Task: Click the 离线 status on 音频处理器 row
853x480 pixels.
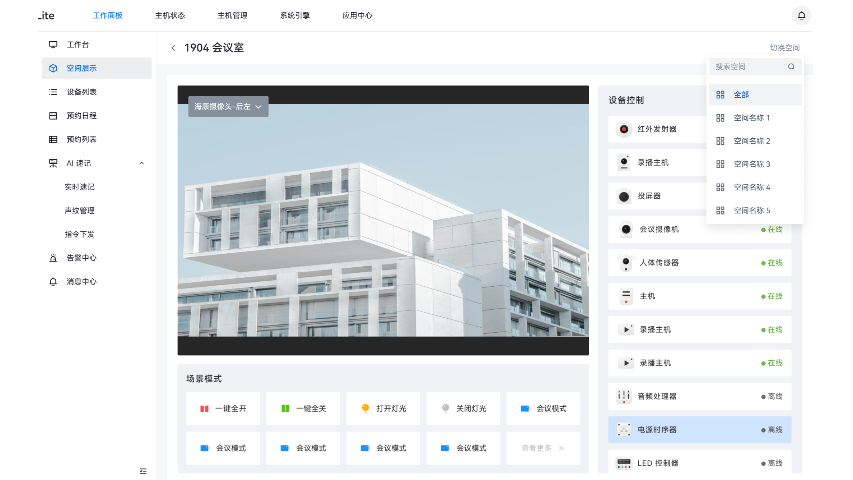Action: coord(771,396)
